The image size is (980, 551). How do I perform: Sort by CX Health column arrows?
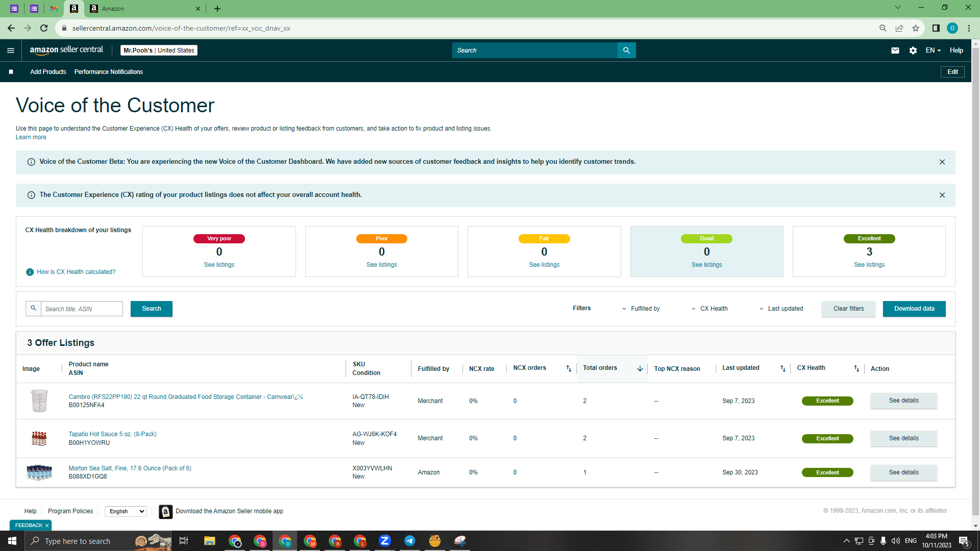[x=856, y=368]
